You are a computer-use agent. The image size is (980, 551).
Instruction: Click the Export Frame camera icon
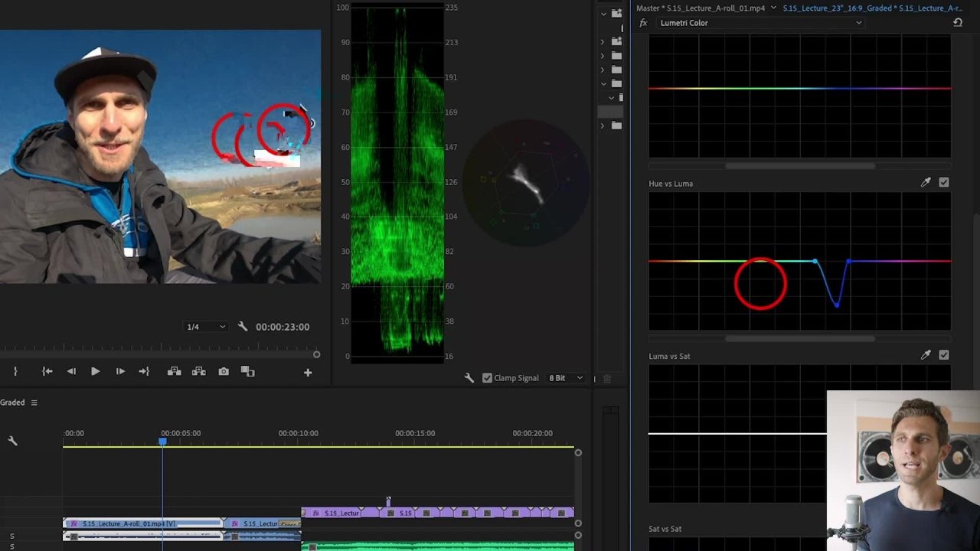(224, 372)
